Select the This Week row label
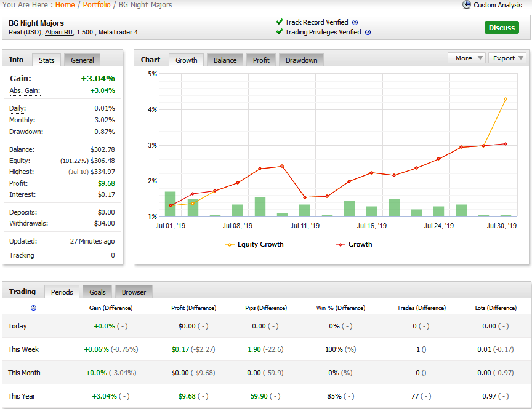The width and height of the screenshot is (532, 409). coord(23,349)
